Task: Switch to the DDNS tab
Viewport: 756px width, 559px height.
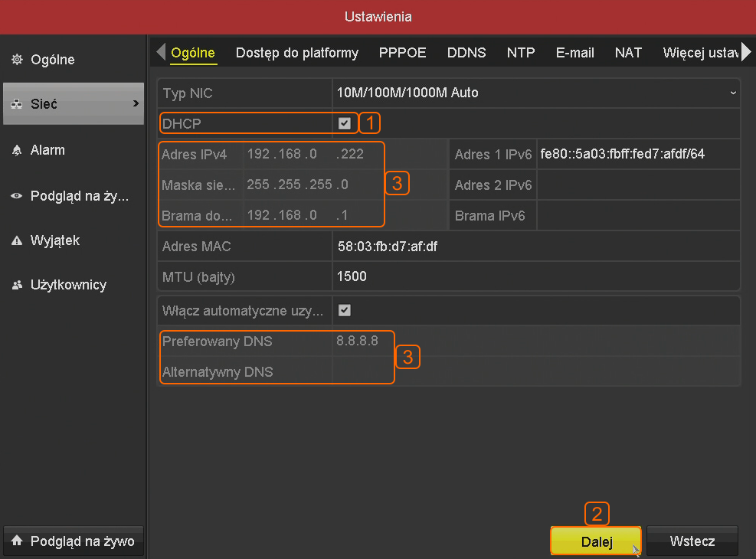Action: 466,53
